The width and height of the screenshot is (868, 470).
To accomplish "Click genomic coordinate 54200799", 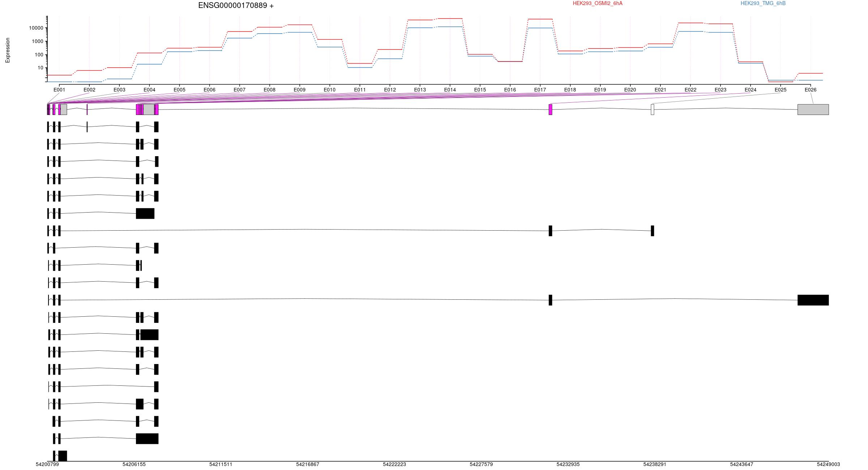I will click(x=47, y=464).
